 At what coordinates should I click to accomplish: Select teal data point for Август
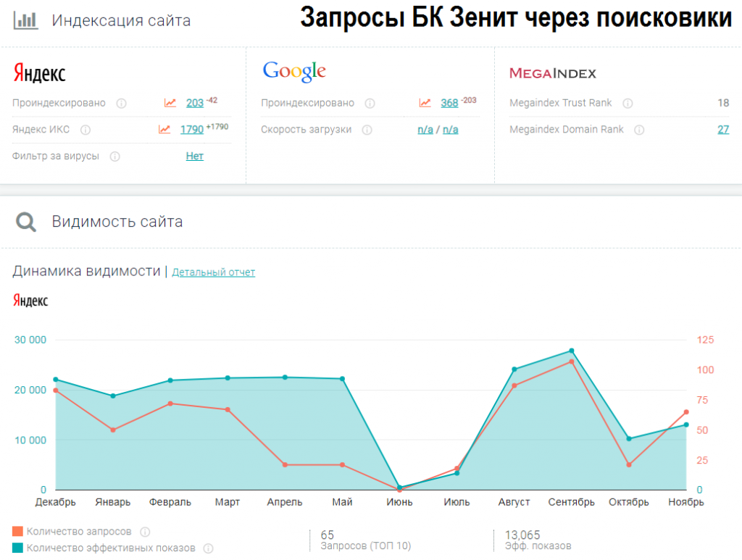(x=514, y=369)
